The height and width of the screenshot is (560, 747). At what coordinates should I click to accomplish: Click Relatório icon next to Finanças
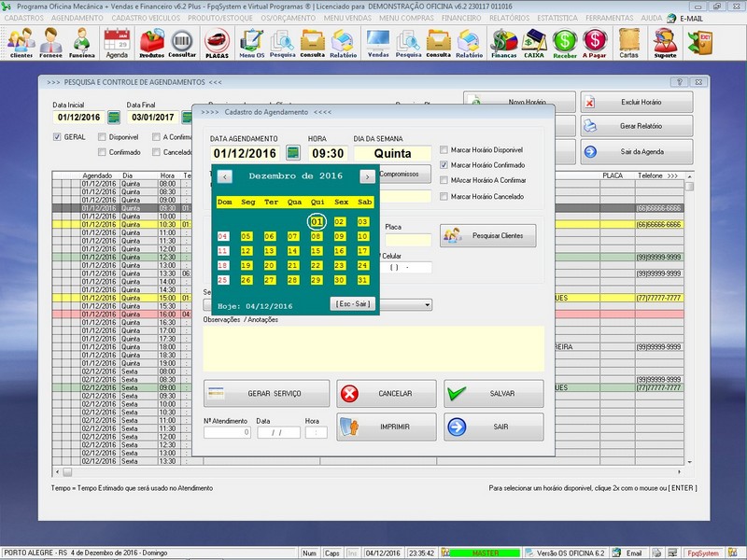[470, 43]
